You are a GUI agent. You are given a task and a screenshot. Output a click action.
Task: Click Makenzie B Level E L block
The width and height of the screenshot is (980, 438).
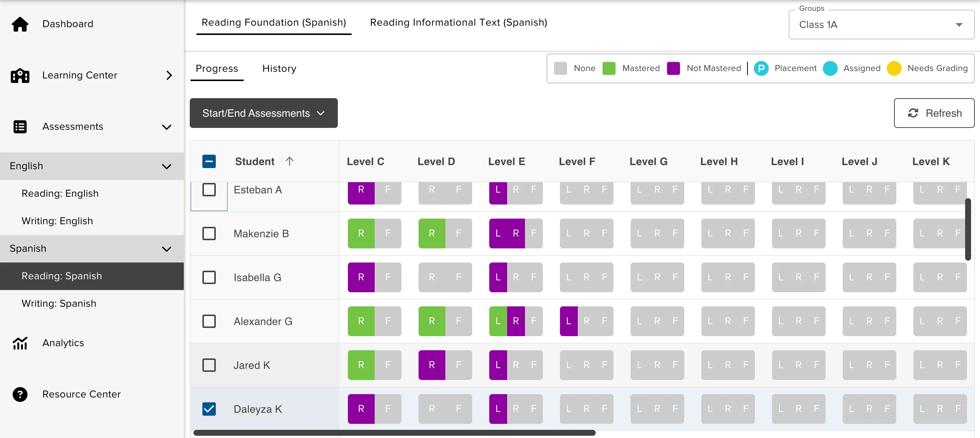point(498,234)
